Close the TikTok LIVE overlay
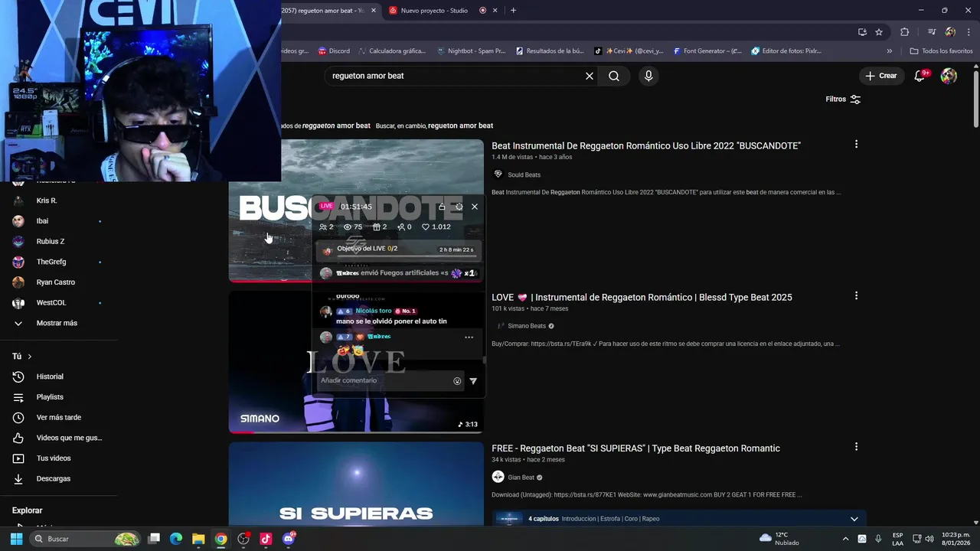 (x=475, y=207)
